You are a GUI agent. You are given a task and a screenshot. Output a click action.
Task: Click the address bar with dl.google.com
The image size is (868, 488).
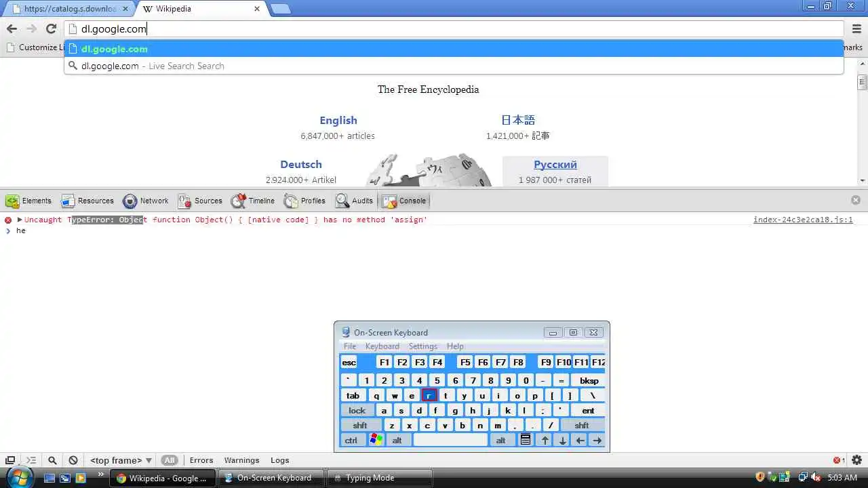click(x=454, y=28)
